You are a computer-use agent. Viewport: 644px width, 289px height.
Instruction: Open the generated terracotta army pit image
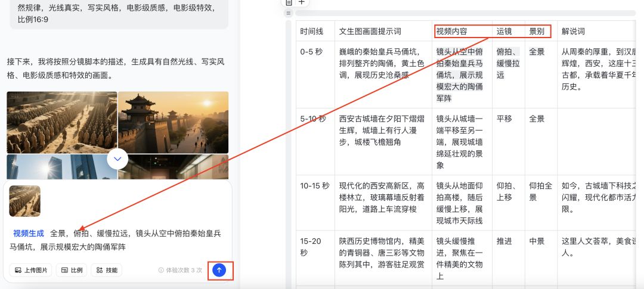62,122
